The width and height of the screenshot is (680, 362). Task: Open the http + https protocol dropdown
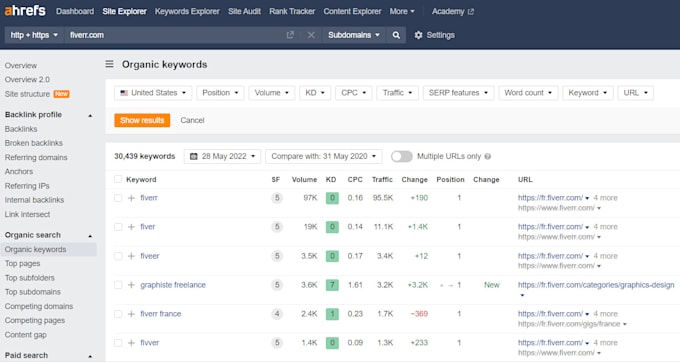point(34,35)
